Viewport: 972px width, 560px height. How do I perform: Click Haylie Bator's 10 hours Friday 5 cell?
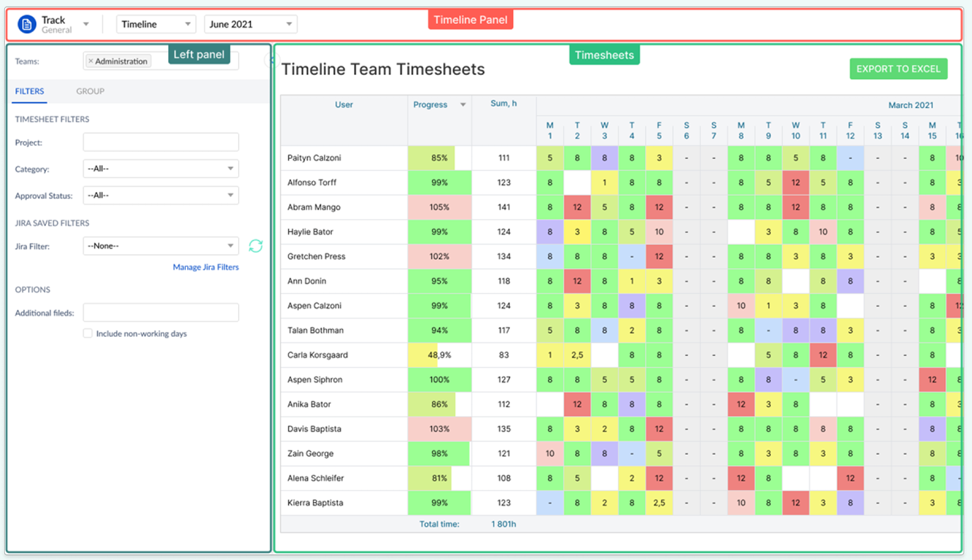[x=659, y=232]
